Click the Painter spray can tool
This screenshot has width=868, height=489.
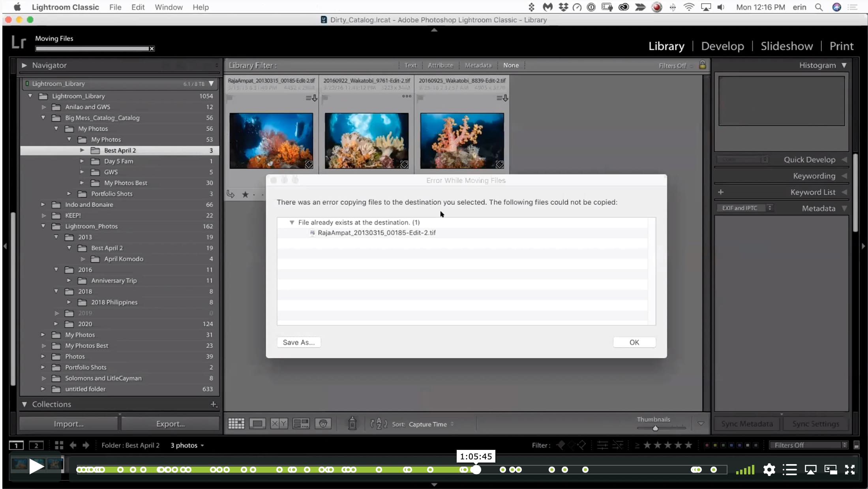[x=352, y=423]
